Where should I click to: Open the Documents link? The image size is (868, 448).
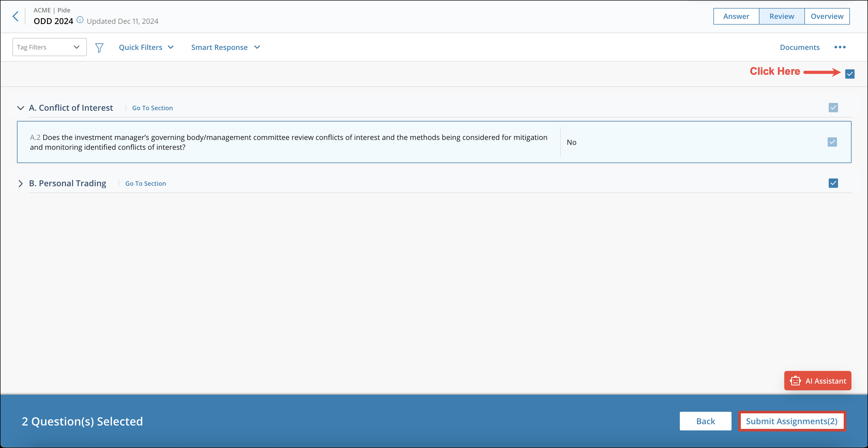coord(800,47)
